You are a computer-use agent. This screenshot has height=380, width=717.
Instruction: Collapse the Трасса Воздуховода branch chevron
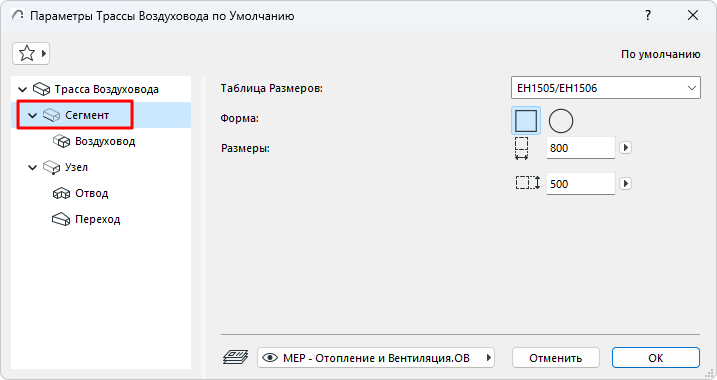click(22, 89)
